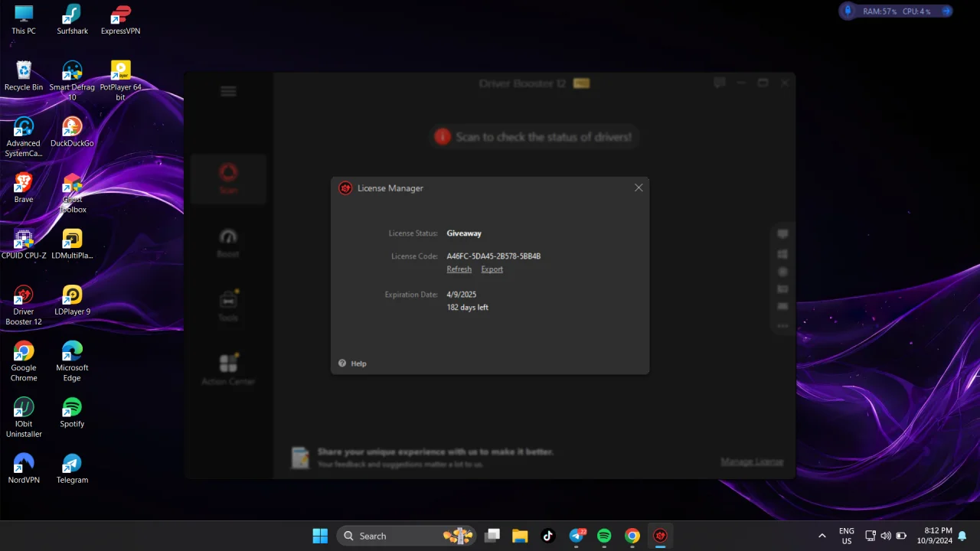This screenshot has width=980, height=551.
Task: Select the Telegram desktop shortcut
Action: coord(72,468)
